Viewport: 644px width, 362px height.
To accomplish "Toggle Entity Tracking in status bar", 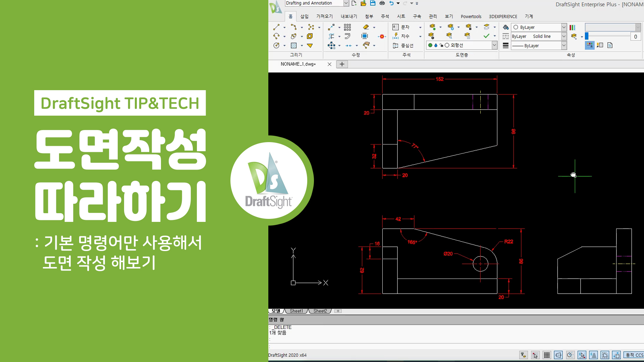I will click(x=593, y=355).
